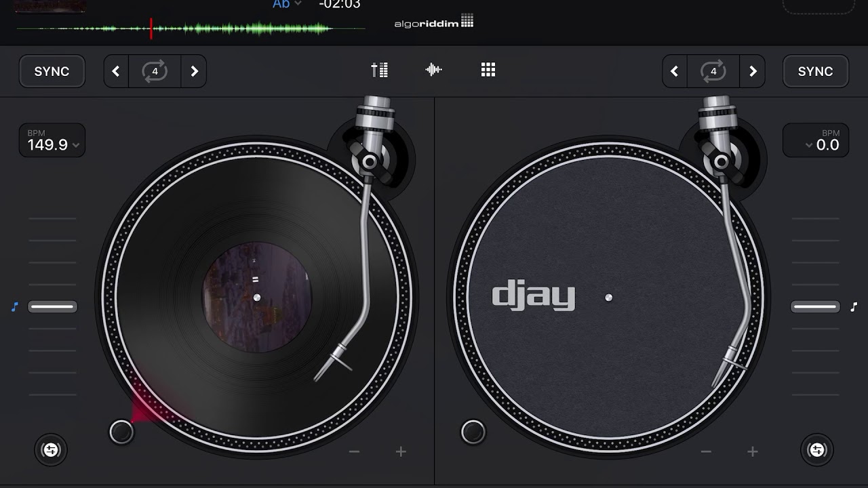Toggle the right deck 4-beat loop
This screenshot has width=868, height=488.
(x=713, y=71)
